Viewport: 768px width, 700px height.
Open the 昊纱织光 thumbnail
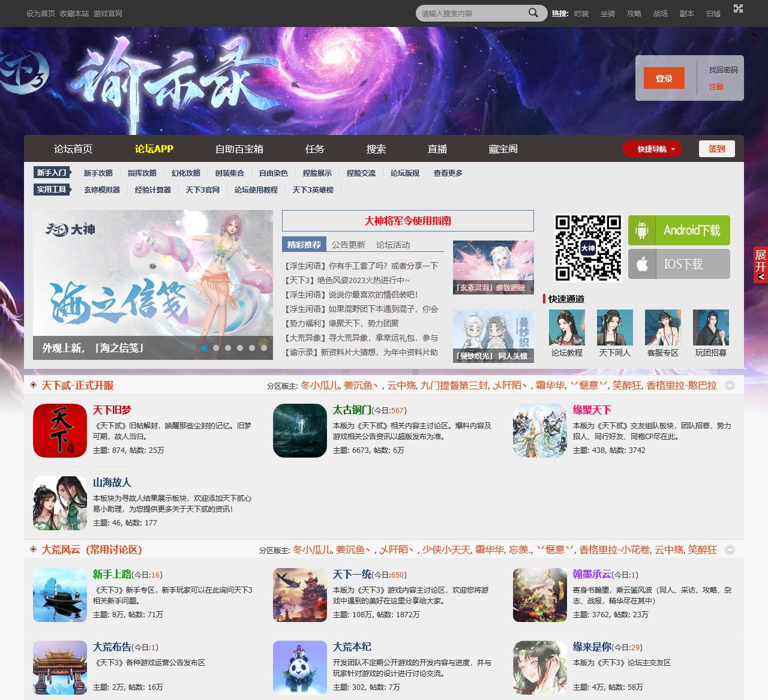tap(493, 336)
